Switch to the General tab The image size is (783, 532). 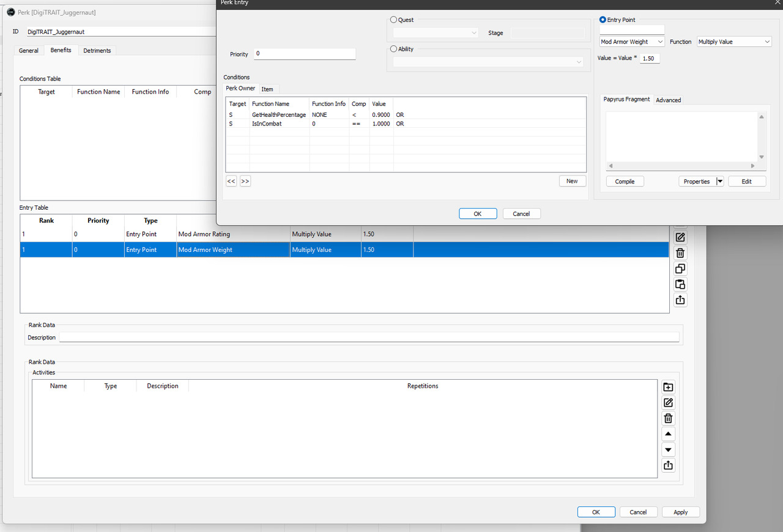click(x=29, y=51)
